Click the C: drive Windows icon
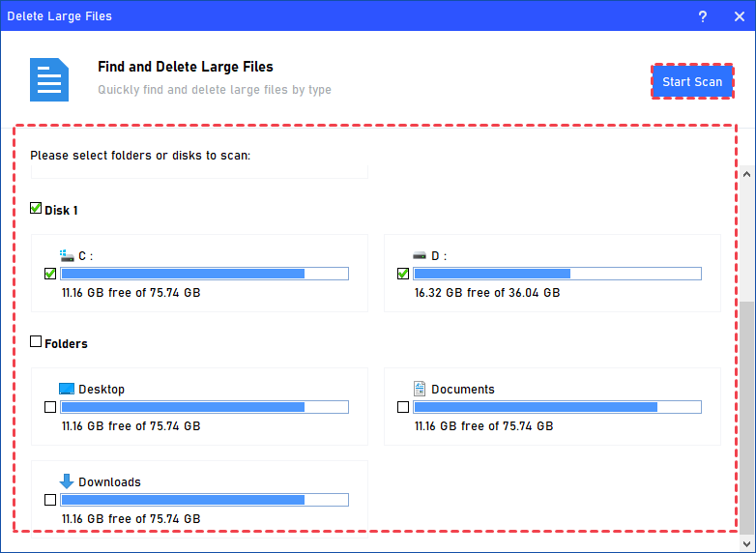This screenshot has height=553, width=756. coord(67,255)
